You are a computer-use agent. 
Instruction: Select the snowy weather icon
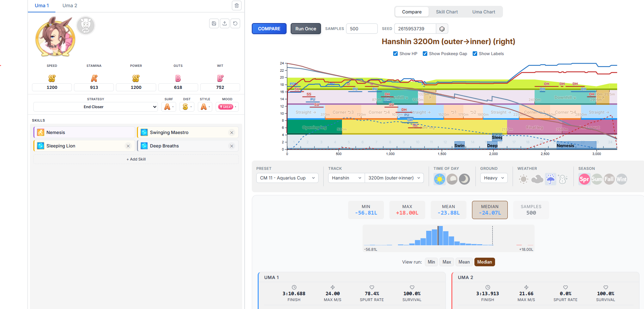tap(563, 179)
